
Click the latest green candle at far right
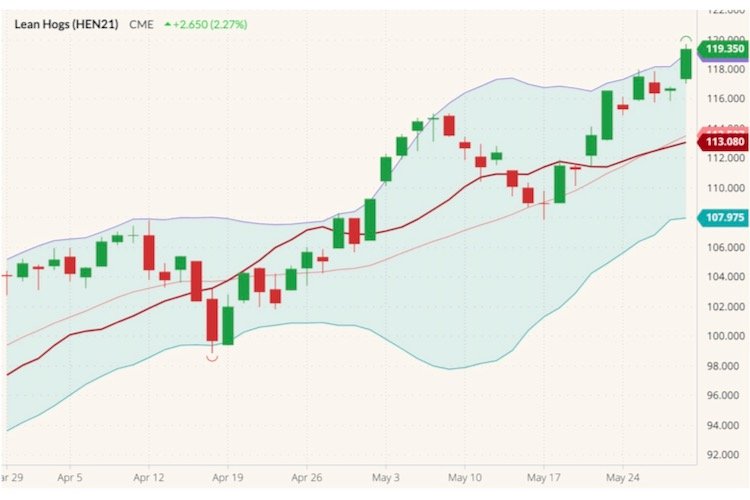pyautogui.click(x=687, y=63)
